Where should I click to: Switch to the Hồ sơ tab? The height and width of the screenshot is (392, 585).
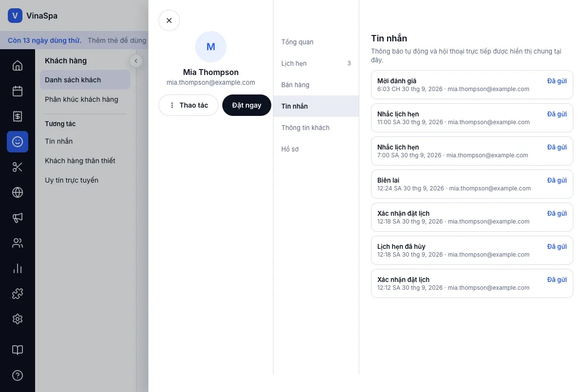point(316,149)
